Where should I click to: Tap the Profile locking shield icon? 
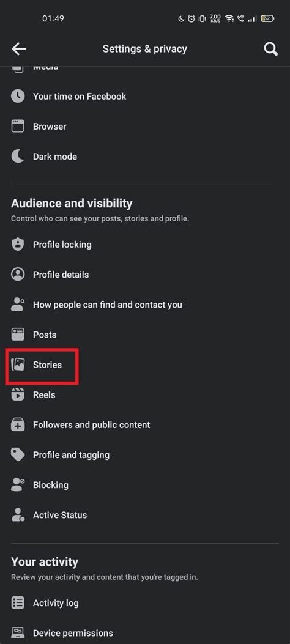coord(18,245)
